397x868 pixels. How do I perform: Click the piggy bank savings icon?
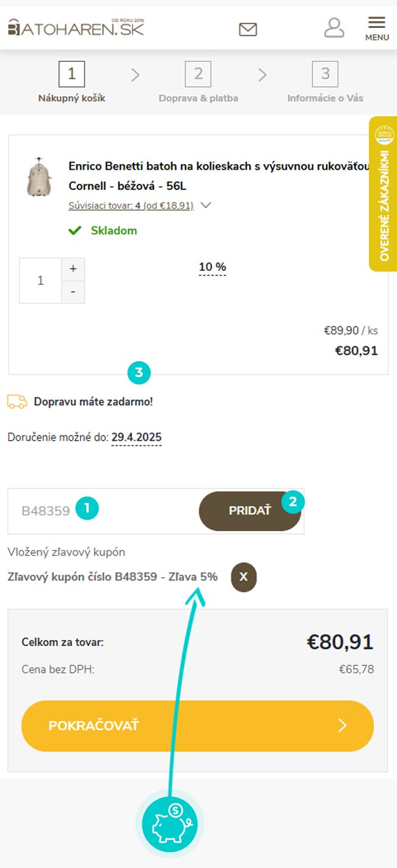(170, 825)
